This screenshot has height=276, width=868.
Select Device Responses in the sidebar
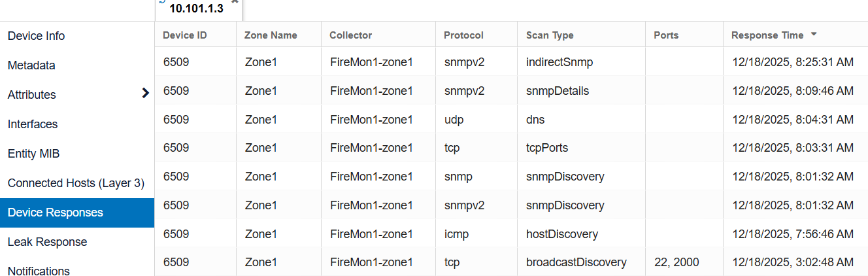tap(56, 213)
